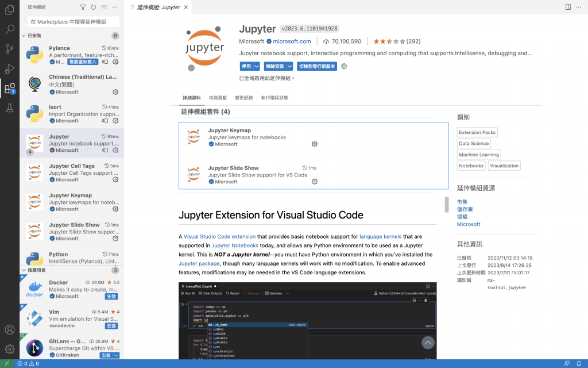
Task: Click the remote window status bar icon
Action: (7, 363)
